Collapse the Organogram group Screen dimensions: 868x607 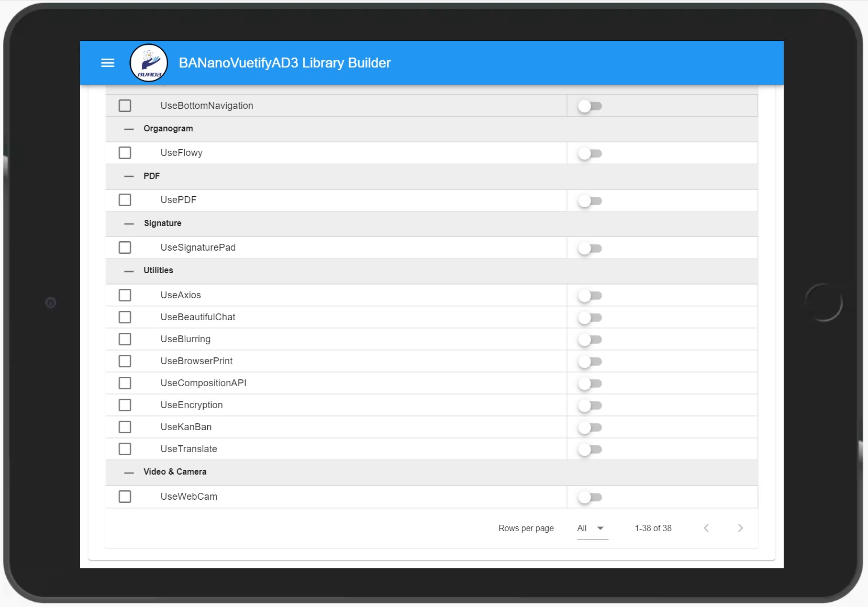coord(129,129)
